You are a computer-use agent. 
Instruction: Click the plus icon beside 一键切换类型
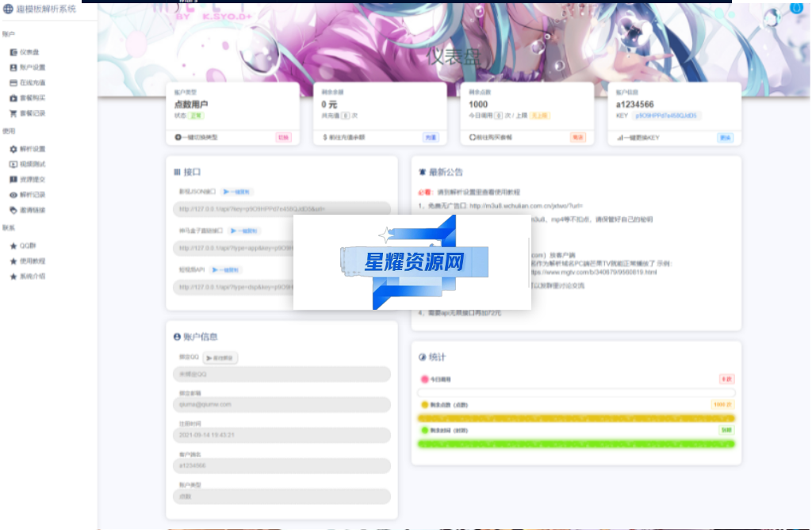click(178, 137)
